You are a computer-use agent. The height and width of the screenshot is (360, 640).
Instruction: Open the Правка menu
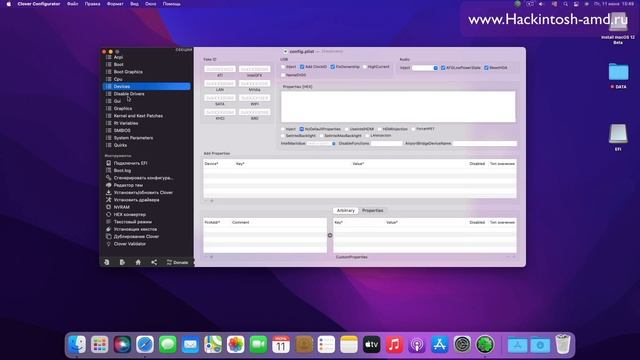(x=92, y=4)
